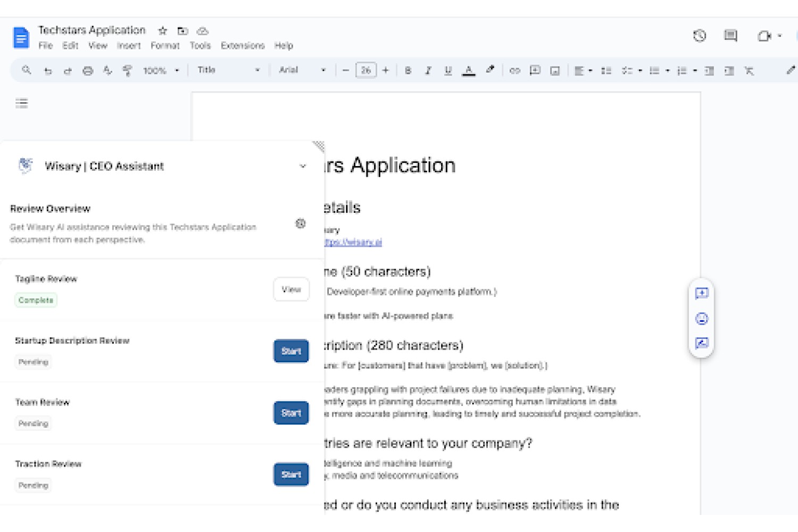Open the Edit menu
798x532 pixels.
click(70, 46)
